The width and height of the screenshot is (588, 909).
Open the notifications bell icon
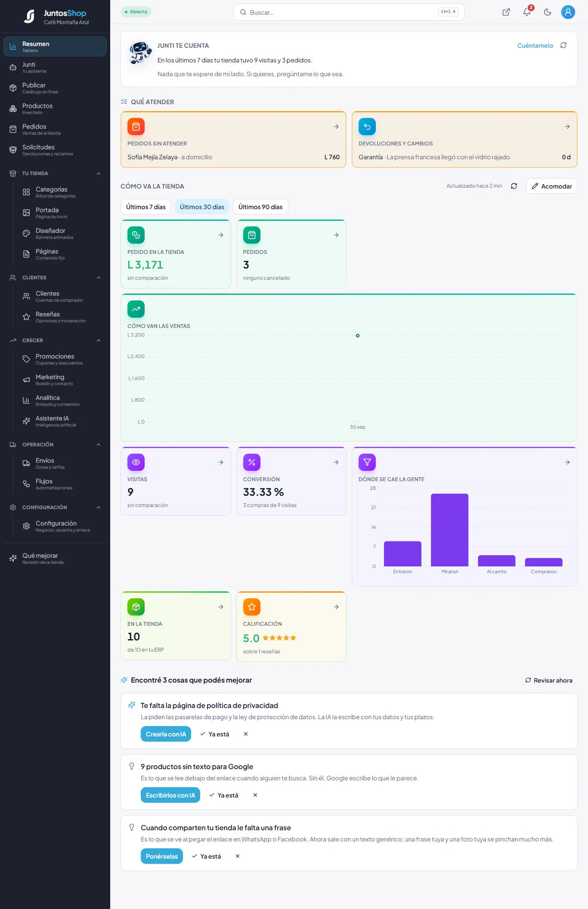(527, 12)
